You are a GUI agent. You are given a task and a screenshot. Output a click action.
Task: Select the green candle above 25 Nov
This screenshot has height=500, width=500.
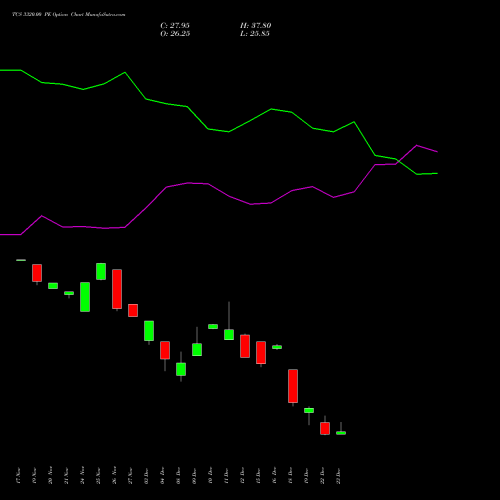pyautogui.click(x=101, y=271)
